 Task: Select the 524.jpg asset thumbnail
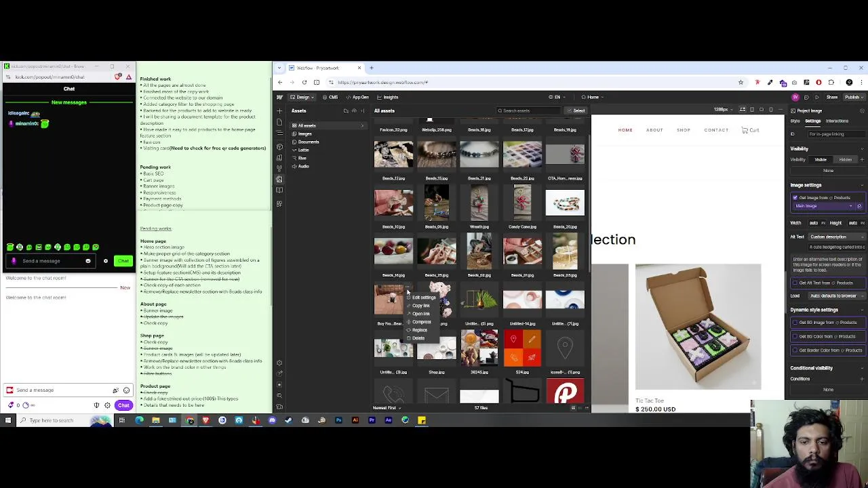(522, 348)
